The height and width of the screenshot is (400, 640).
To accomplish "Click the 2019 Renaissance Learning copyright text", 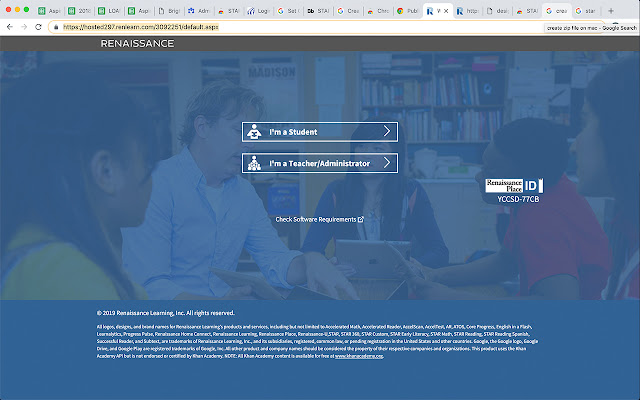I will (166, 313).
